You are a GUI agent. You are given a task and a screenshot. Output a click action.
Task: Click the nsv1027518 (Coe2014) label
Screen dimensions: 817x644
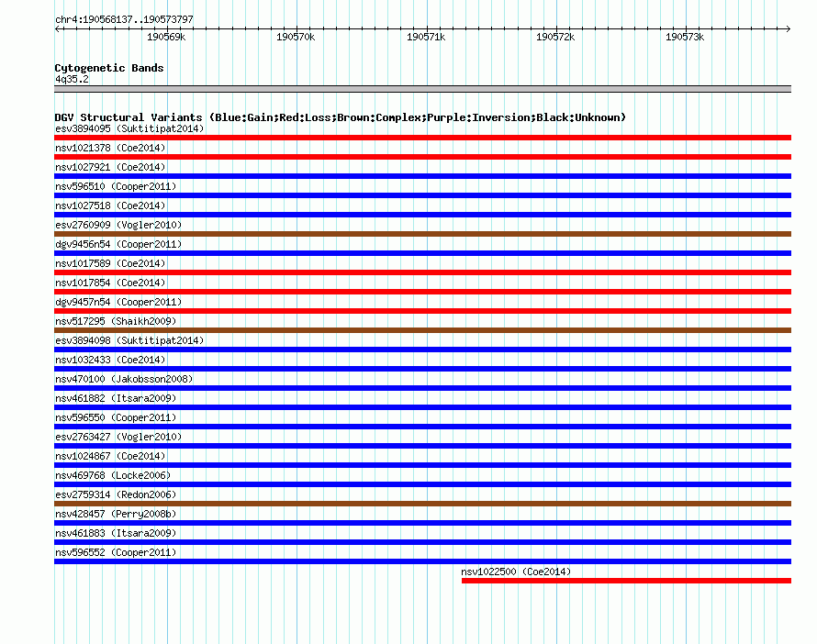click(110, 205)
